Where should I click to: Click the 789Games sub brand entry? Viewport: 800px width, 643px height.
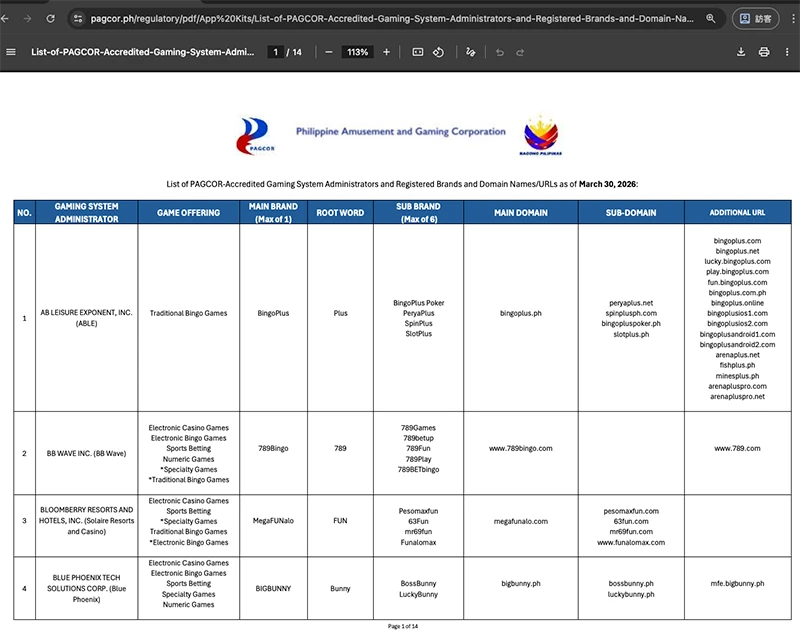[418, 428]
